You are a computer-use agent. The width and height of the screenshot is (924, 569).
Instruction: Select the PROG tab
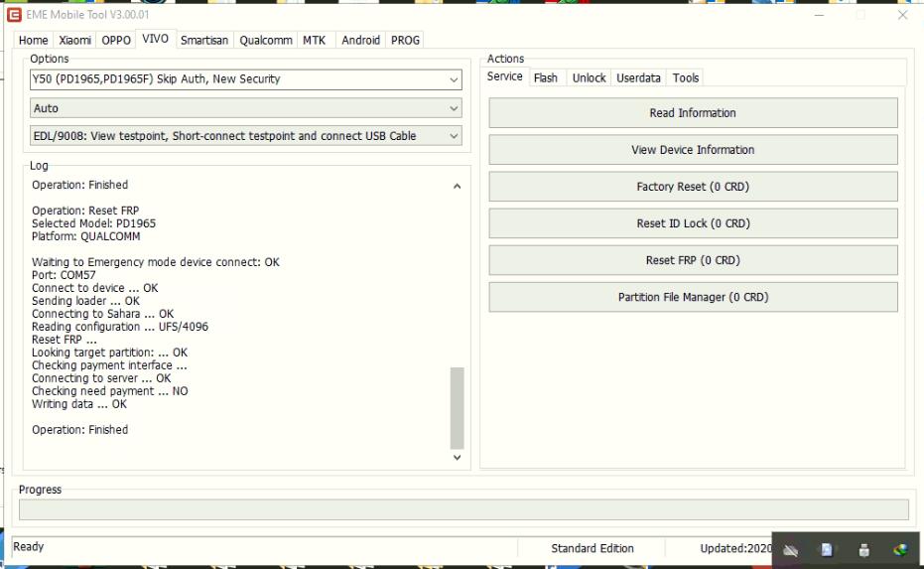pos(405,40)
